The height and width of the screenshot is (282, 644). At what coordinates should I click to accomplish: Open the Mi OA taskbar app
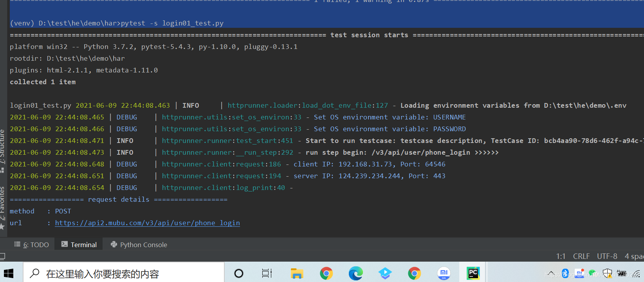click(444, 273)
